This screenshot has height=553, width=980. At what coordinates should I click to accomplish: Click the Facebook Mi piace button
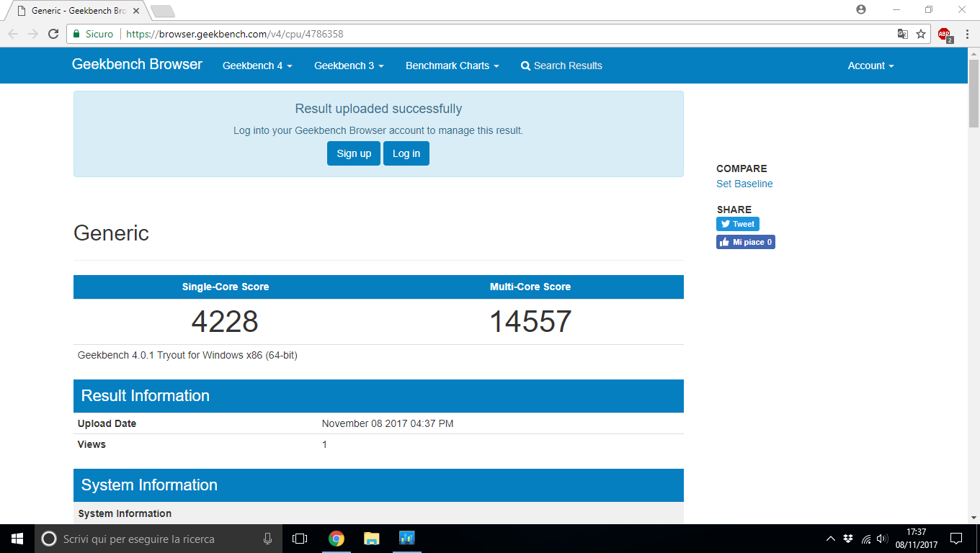click(746, 242)
